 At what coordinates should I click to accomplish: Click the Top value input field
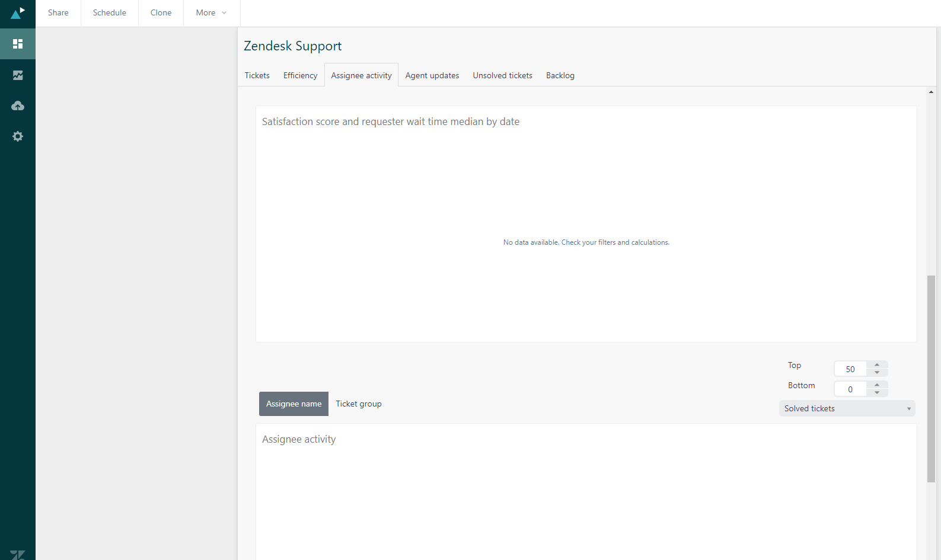[x=850, y=369]
